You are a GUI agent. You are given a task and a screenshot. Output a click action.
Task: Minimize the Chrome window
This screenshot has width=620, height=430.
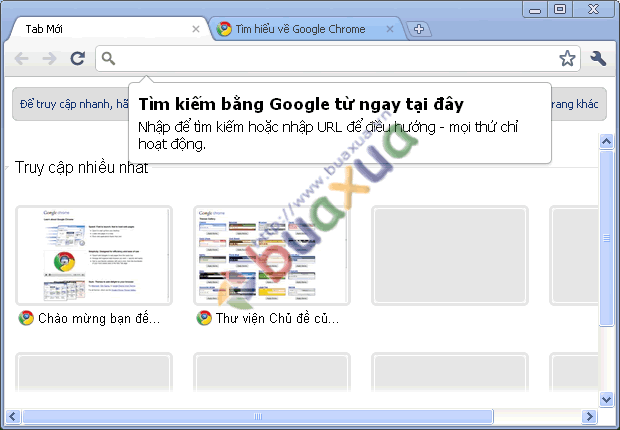[x=535, y=9]
